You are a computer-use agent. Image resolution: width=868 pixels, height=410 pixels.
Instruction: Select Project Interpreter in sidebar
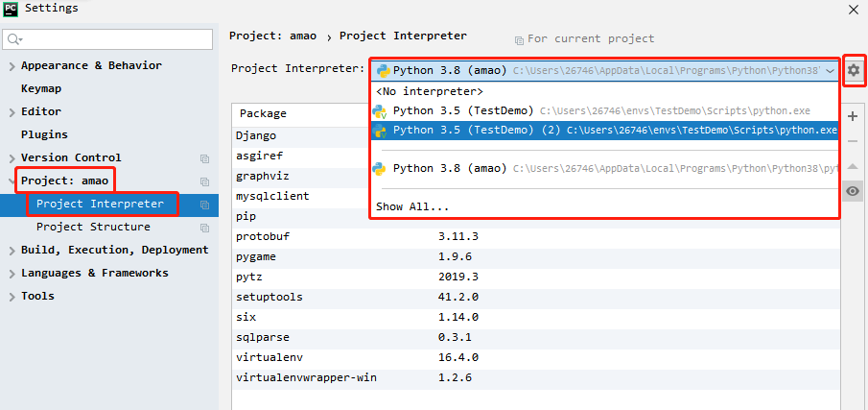click(100, 204)
